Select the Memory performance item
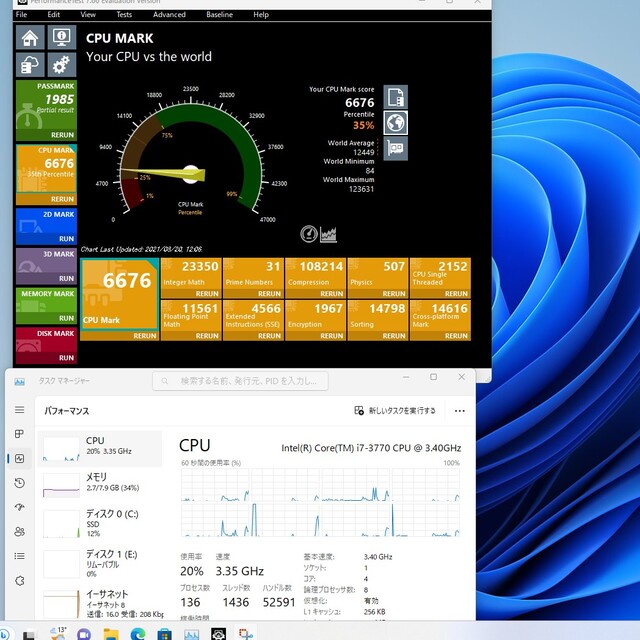The height and width of the screenshot is (640, 640). coord(100,485)
